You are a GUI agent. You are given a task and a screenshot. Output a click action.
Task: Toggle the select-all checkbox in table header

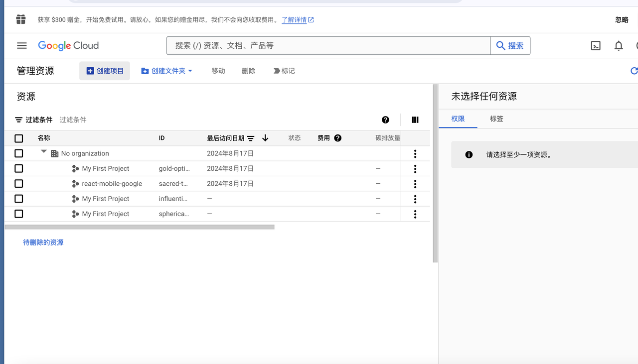click(19, 138)
